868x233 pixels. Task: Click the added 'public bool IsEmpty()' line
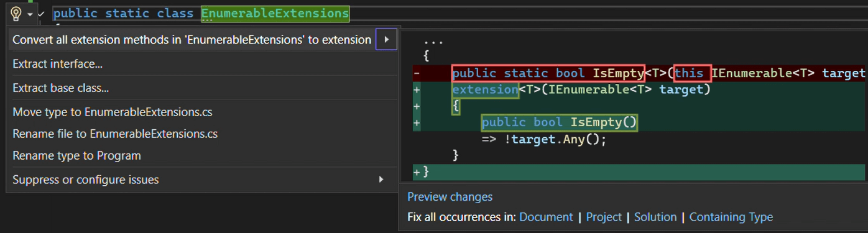[560, 122]
